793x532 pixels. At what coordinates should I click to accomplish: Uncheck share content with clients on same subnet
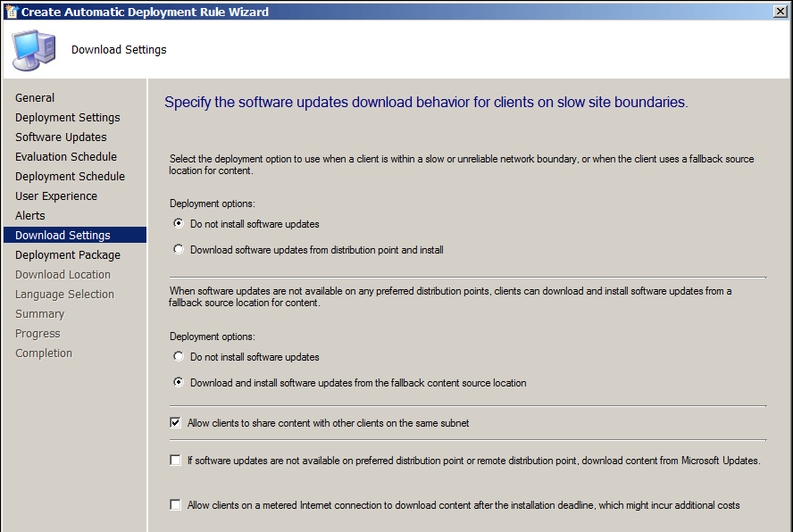coord(175,423)
